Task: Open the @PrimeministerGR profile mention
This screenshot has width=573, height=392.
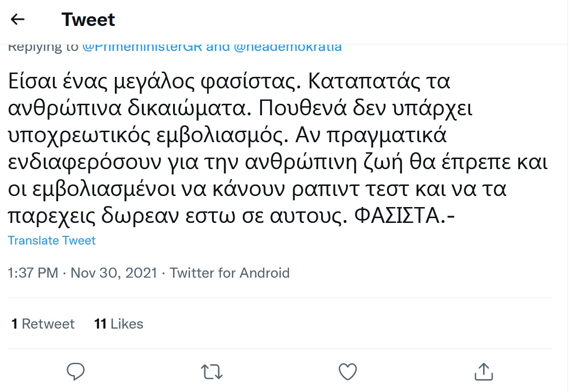Action: 142,47
